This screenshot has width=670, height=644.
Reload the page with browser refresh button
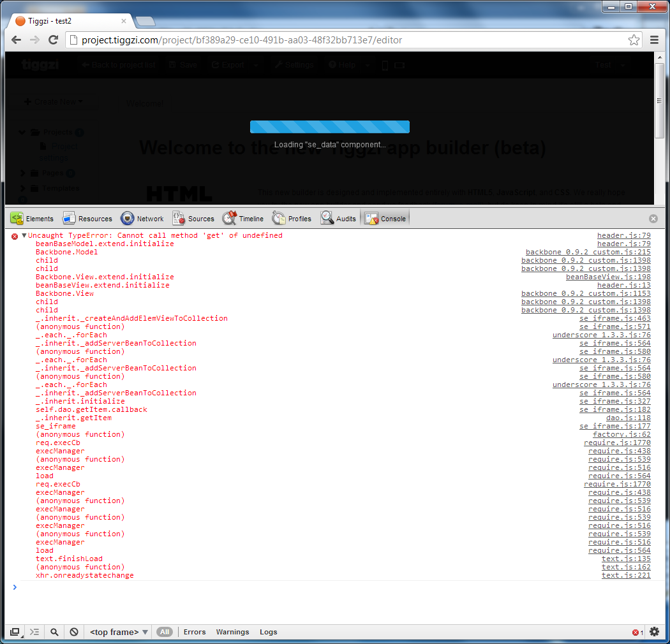(54, 40)
